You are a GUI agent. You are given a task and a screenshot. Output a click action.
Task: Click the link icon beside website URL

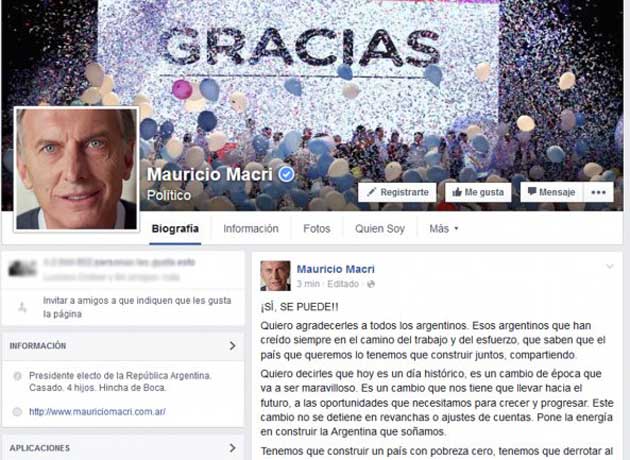(17, 411)
